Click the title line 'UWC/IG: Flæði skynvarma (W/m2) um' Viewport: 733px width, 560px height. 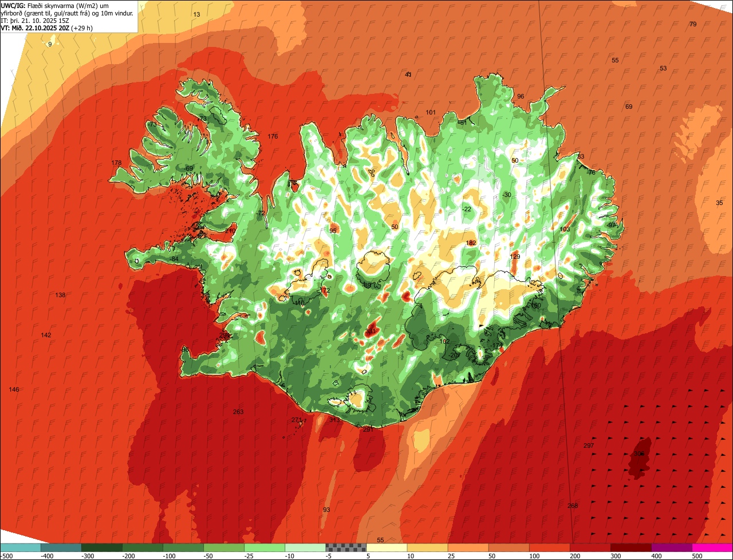tap(54, 5)
